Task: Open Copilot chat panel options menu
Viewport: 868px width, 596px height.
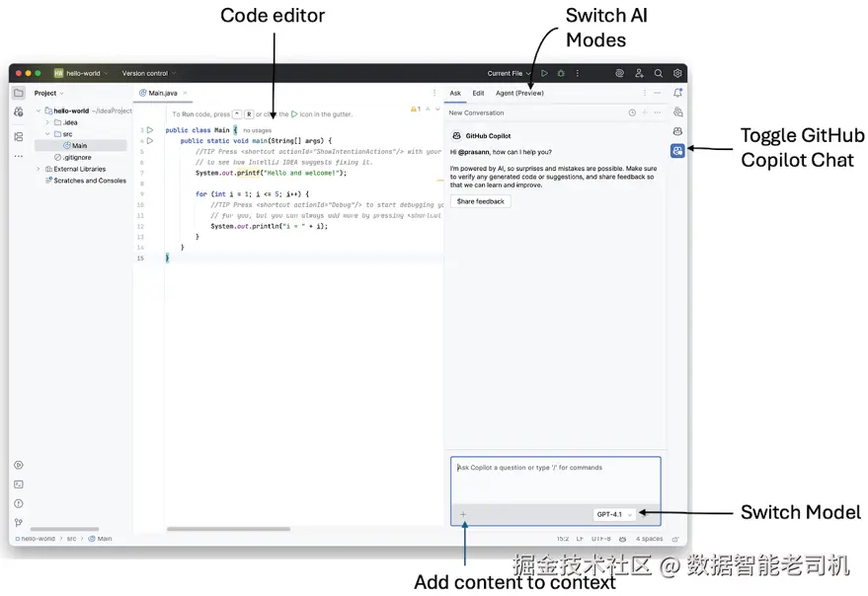Action: (x=645, y=93)
